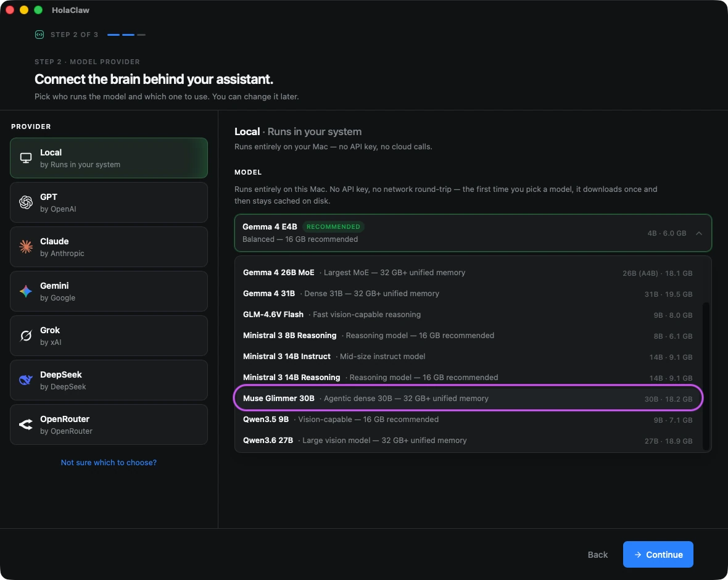Click the Claude starburst icon
The width and height of the screenshot is (728, 580).
(x=26, y=247)
